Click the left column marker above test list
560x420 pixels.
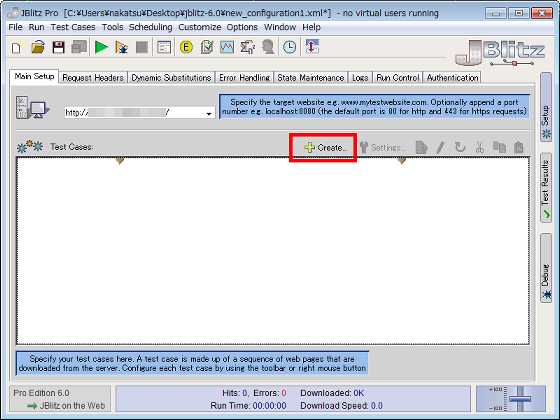(x=120, y=161)
